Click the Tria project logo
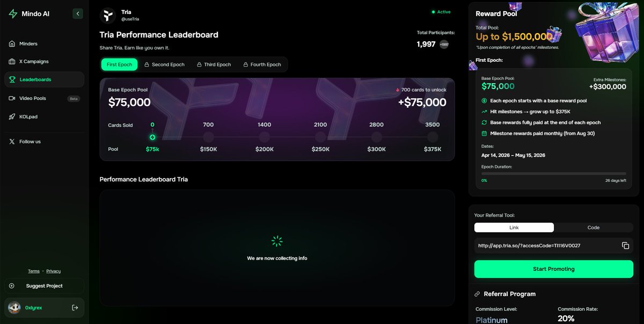644x324 pixels. [x=108, y=16]
